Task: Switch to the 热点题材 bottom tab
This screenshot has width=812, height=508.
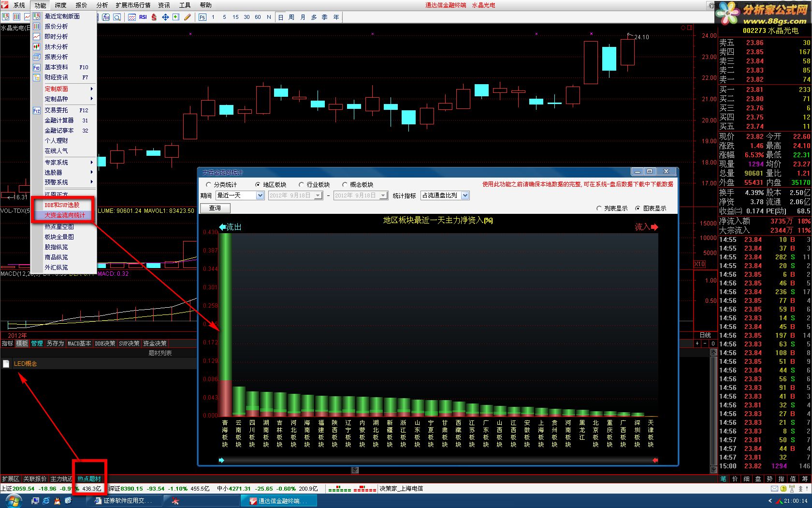Action: point(89,478)
